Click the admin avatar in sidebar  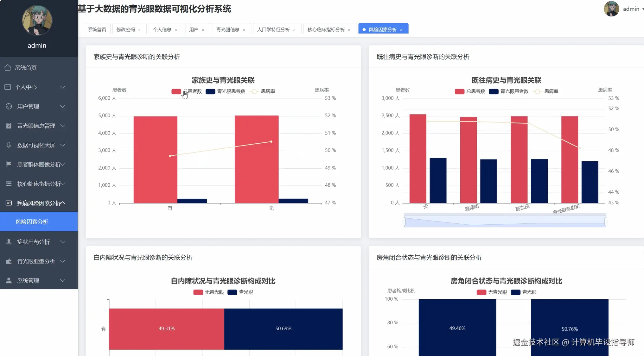37,20
